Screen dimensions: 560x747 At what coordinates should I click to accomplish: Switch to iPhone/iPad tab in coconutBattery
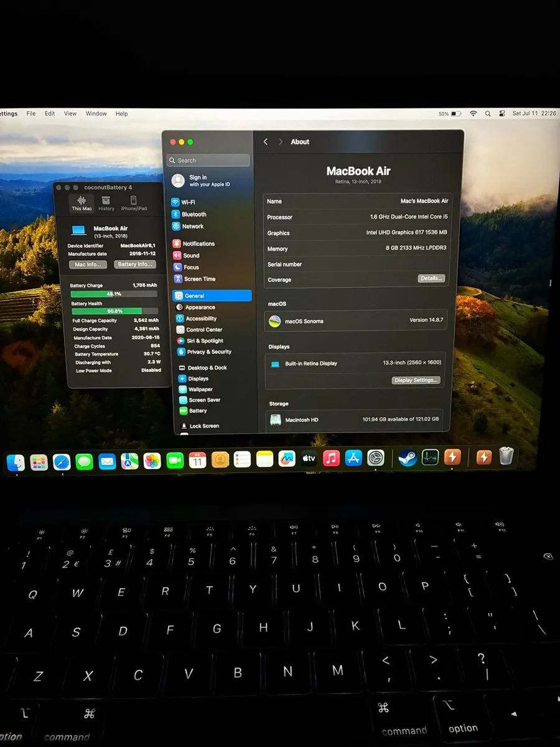pos(134,204)
